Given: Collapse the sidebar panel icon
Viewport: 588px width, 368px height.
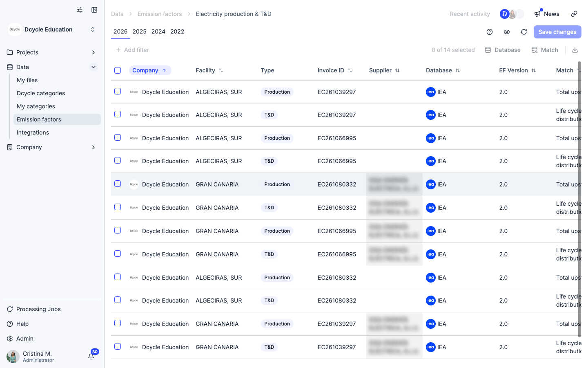Looking at the screenshot, I should click(x=94, y=10).
